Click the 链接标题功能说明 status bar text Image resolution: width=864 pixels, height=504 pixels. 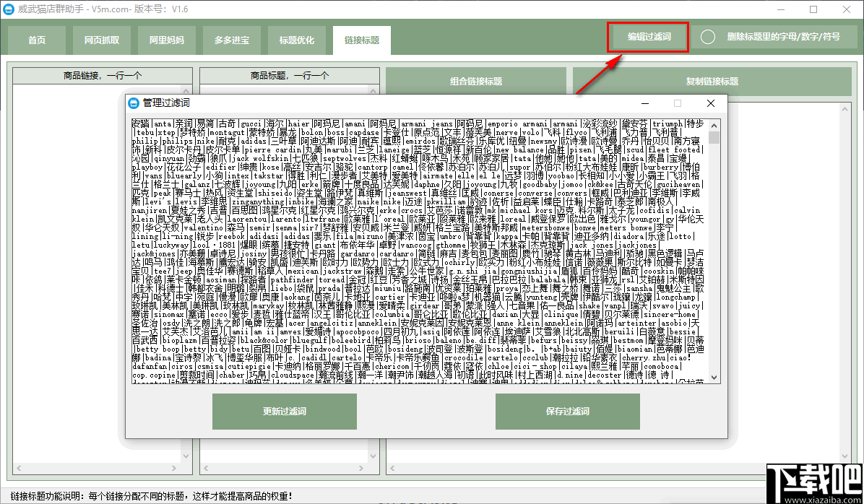(151, 496)
